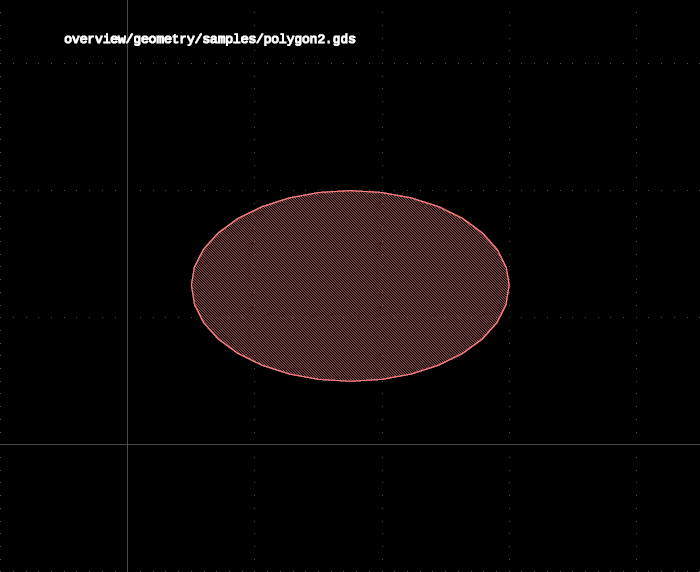Click empty canvas below the horizontal axis, right side
This screenshot has width=700, height=572.
pyautogui.click(x=536, y=509)
